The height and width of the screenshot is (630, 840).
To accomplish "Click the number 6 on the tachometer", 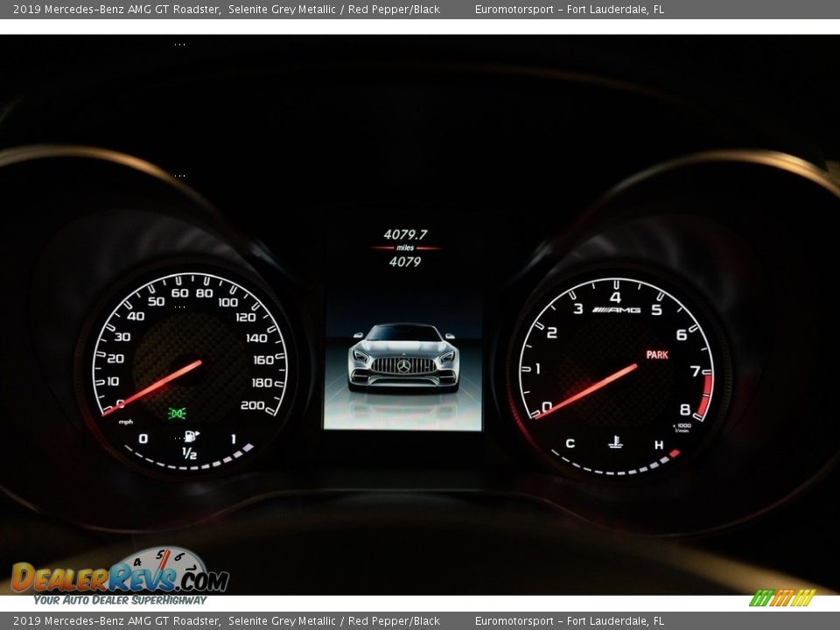I will pos(681,335).
